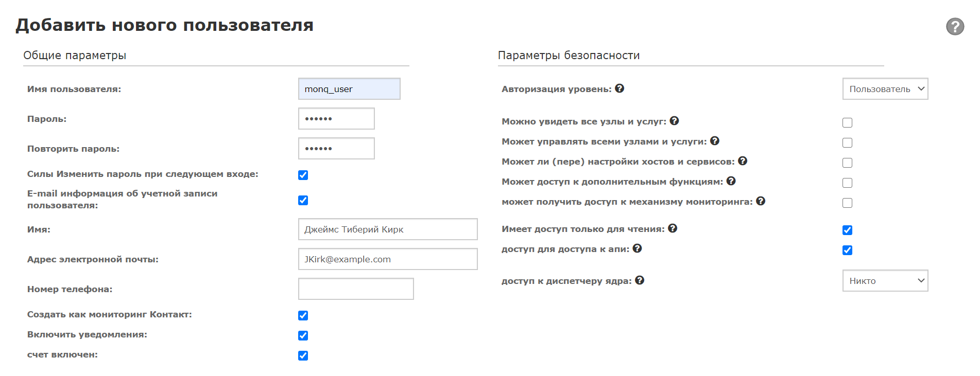The width and height of the screenshot is (980, 376).
Task: Click help icon for Может управлять всеми узлами
Action: 714,141
